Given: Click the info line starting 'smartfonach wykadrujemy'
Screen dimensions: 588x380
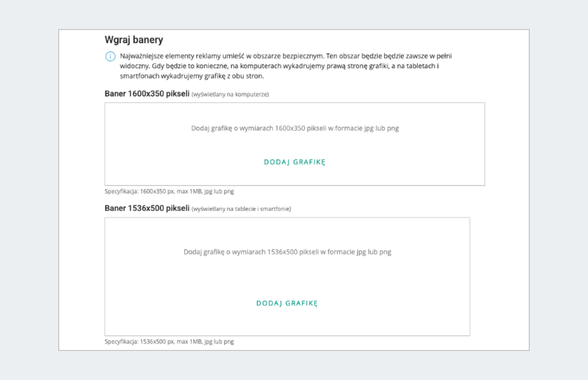Looking at the screenshot, I should click(192, 76).
